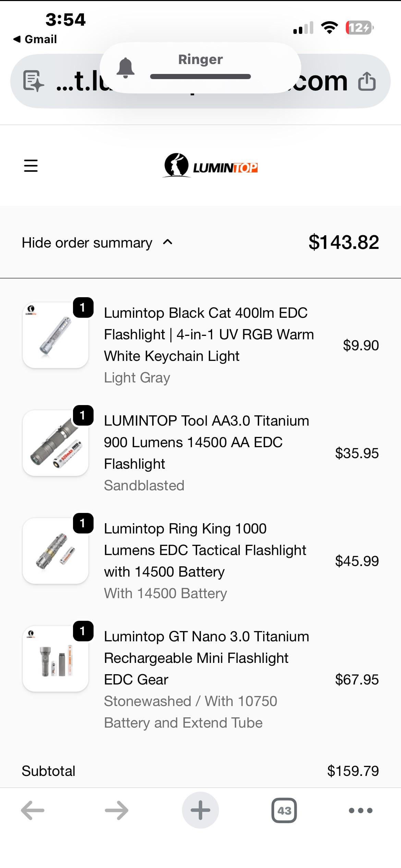The image size is (401, 868).
Task: Open the browser three-dot more menu
Action: point(361,810)
